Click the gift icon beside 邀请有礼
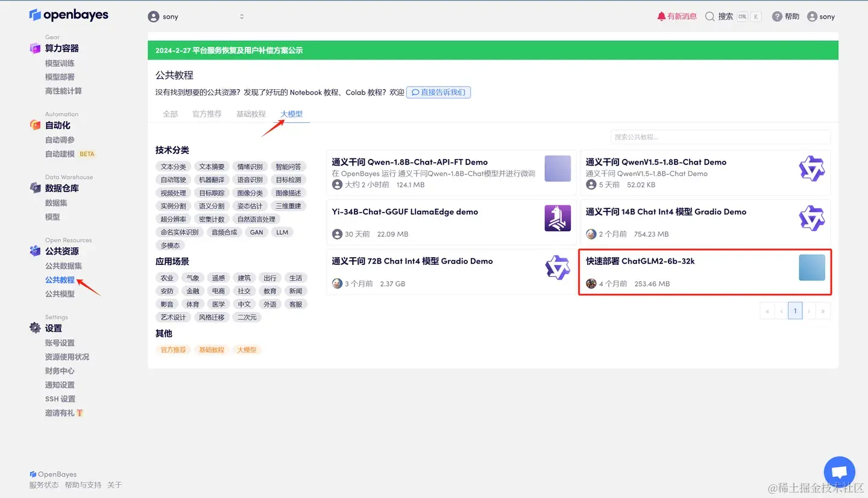The height and width of the screenshot is (498, 868). [x=80, y=412]
